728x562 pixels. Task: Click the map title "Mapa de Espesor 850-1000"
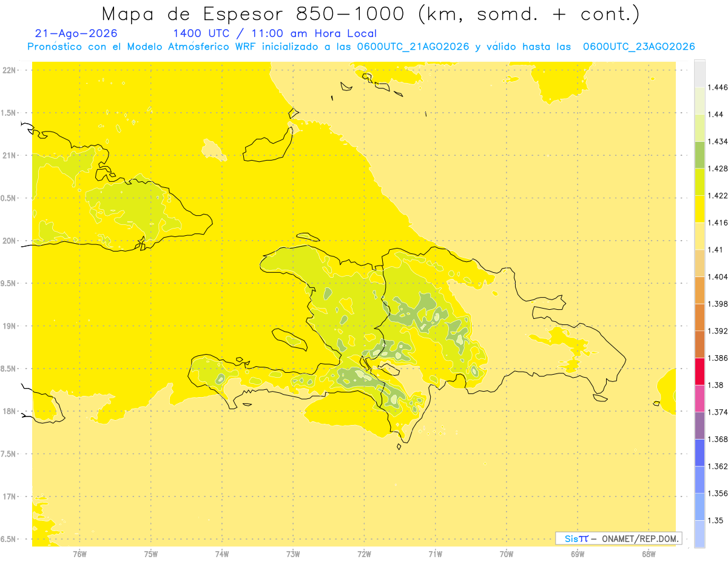pos(254,13)
